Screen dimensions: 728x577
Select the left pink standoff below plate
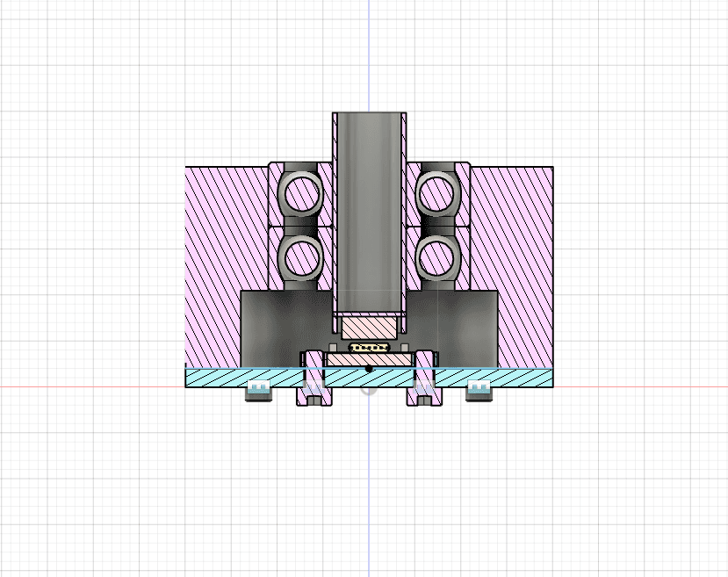tap(314, 379)
